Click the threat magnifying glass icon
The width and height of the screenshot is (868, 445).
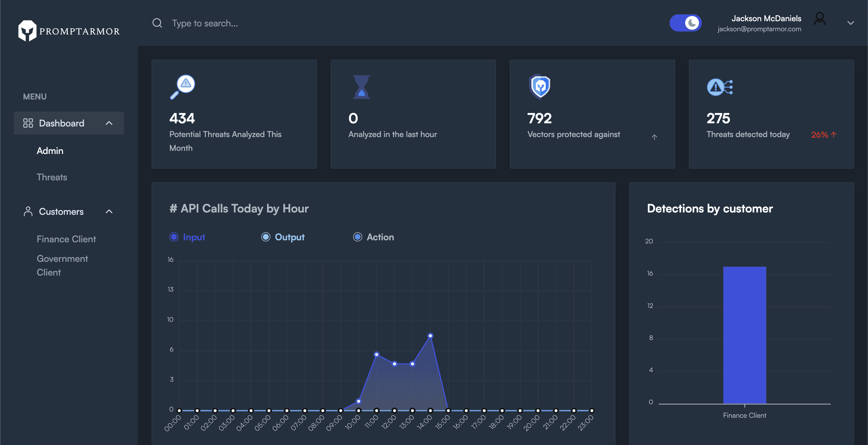[x=182, y=87]
